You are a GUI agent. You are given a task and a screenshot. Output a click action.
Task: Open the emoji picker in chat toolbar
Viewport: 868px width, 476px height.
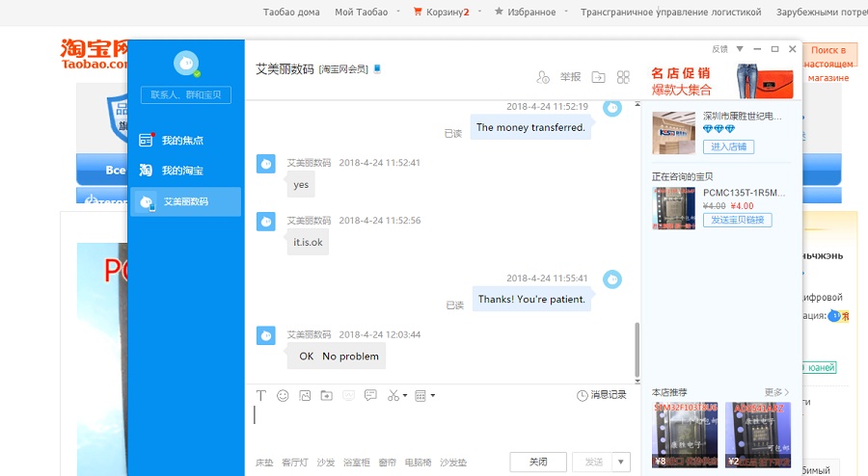click(x=283, y=395)
